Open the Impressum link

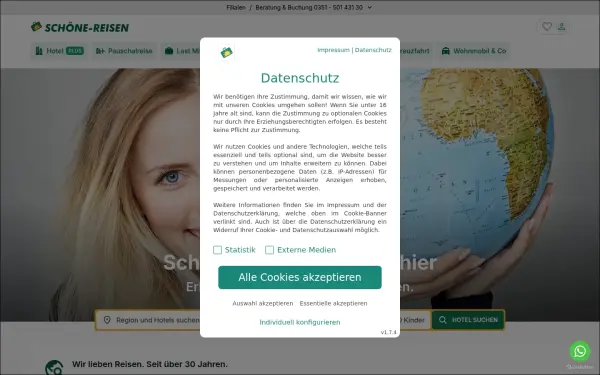(333, 50)
